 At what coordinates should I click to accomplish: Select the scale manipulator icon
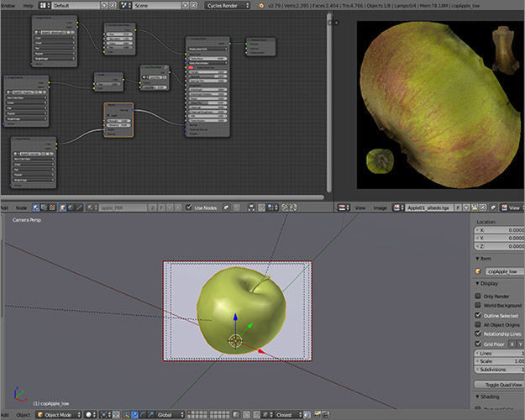[x=150, y=415]
